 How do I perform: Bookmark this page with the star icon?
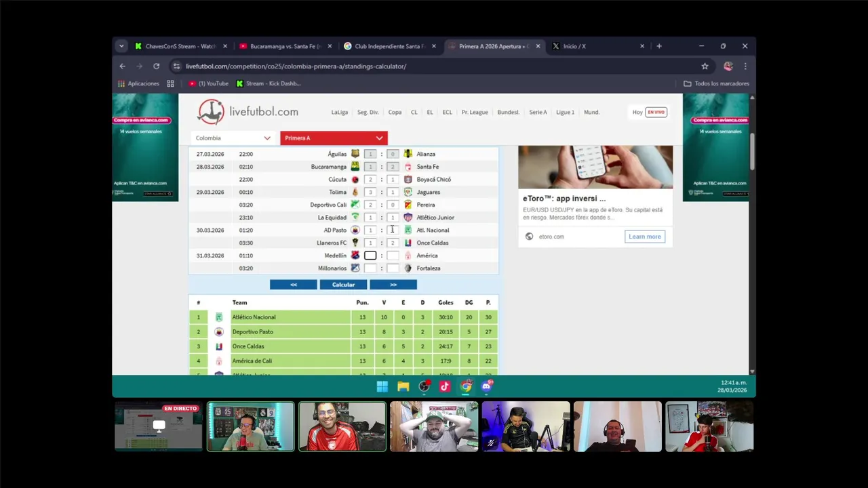(705, 66)
